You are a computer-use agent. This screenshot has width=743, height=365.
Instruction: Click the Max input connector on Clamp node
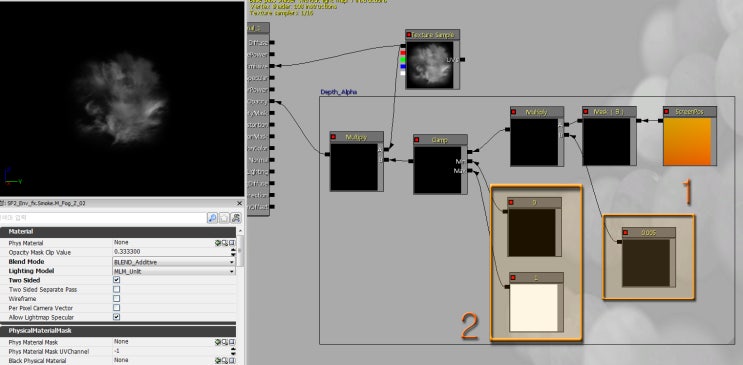coord(470,171)
